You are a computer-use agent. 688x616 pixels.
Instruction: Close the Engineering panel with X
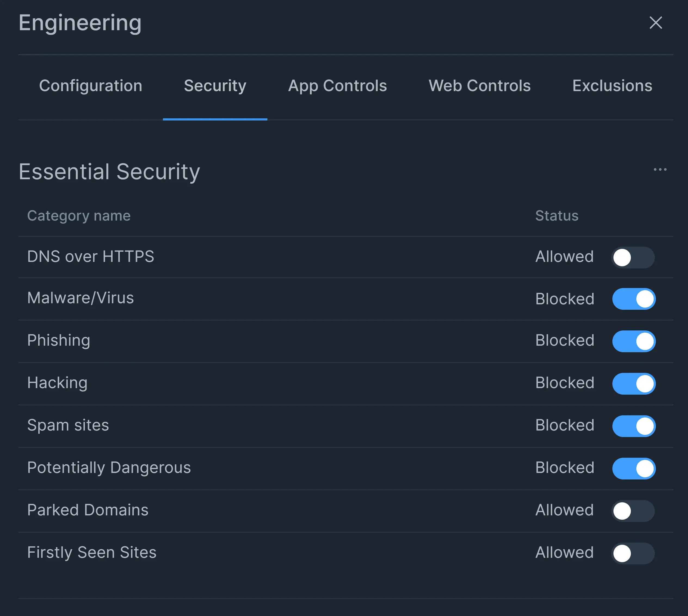pos(656,23)
